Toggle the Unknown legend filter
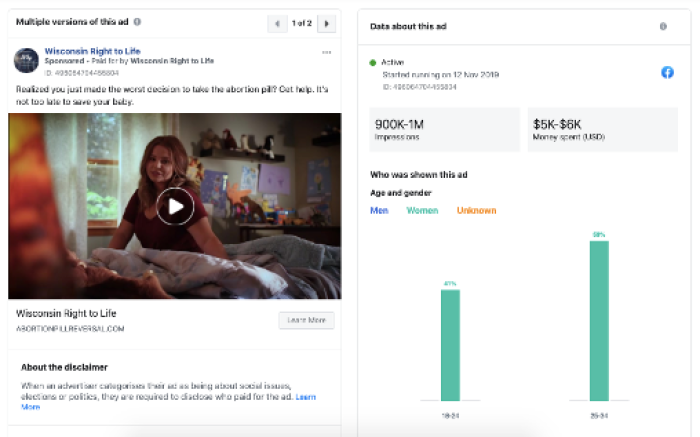 (476, 210)
